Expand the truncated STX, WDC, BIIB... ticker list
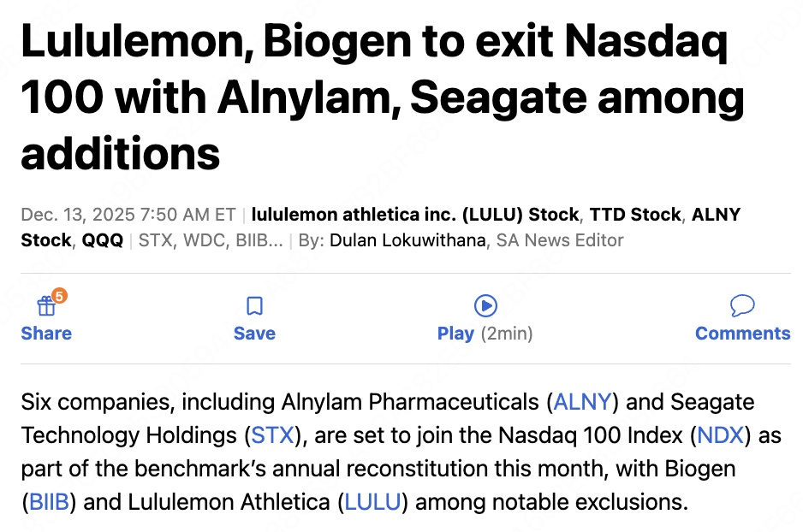This screenshot has height=532, width=803. point(210,240)
